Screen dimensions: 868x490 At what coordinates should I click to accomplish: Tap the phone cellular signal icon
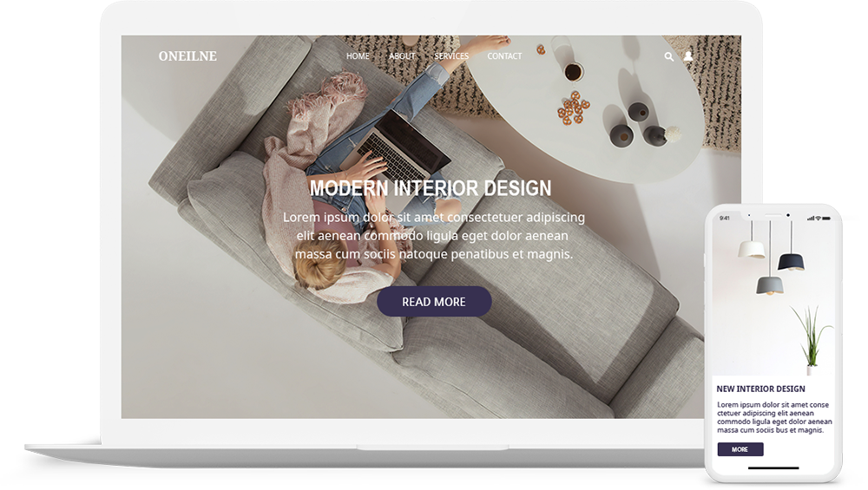(811, 218)
